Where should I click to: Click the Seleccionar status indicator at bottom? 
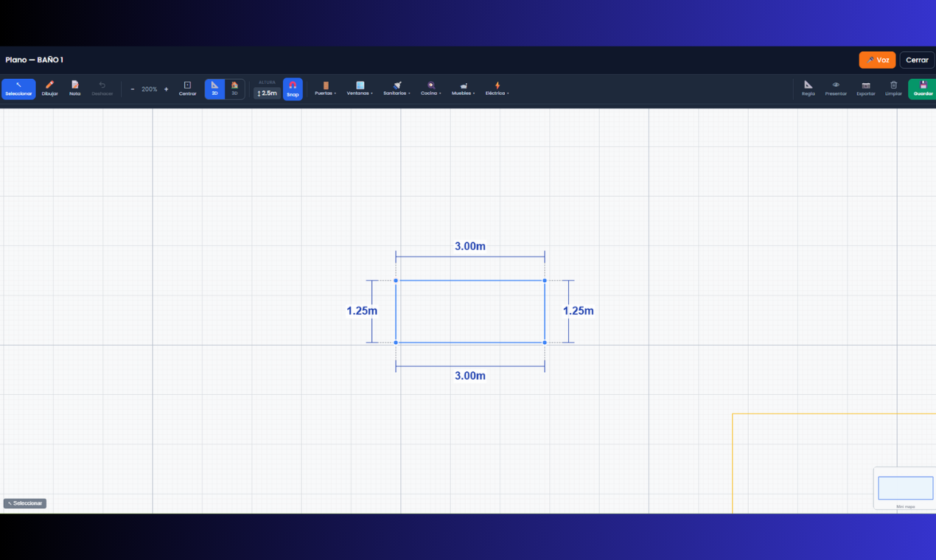pos(25,503)
